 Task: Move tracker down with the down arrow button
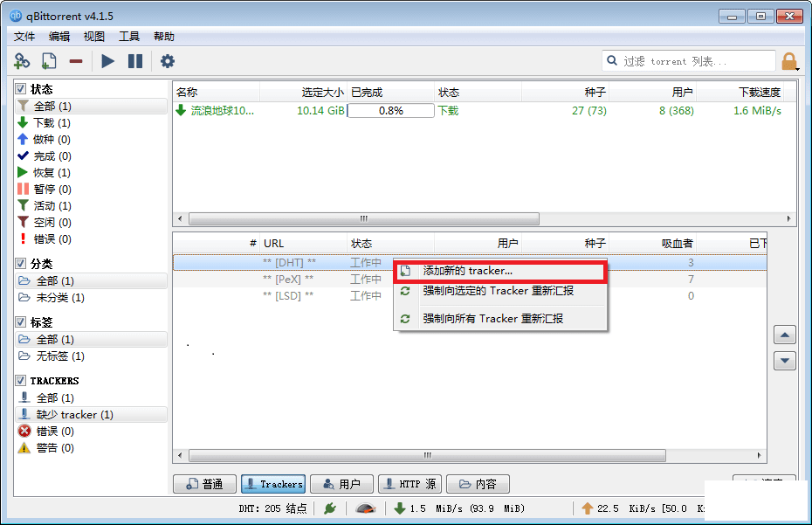coord(785,361)
